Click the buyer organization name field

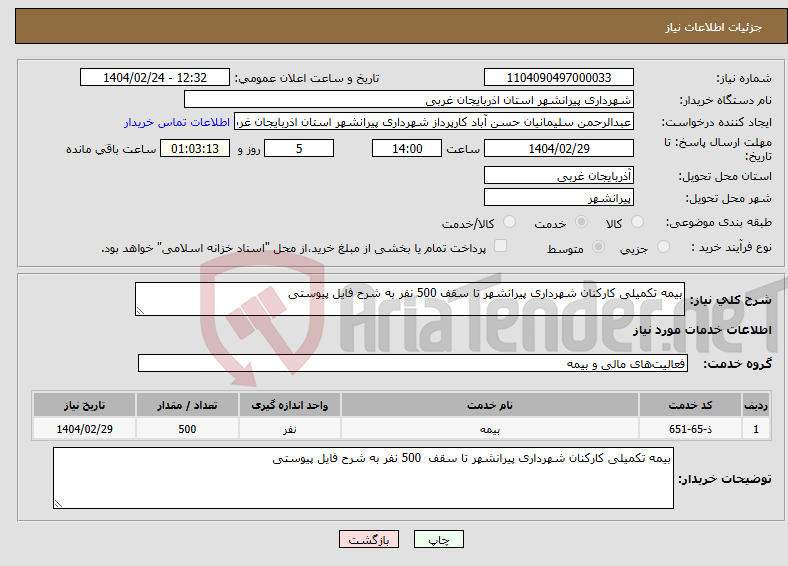pyautogui.click(x=409, y=100)
